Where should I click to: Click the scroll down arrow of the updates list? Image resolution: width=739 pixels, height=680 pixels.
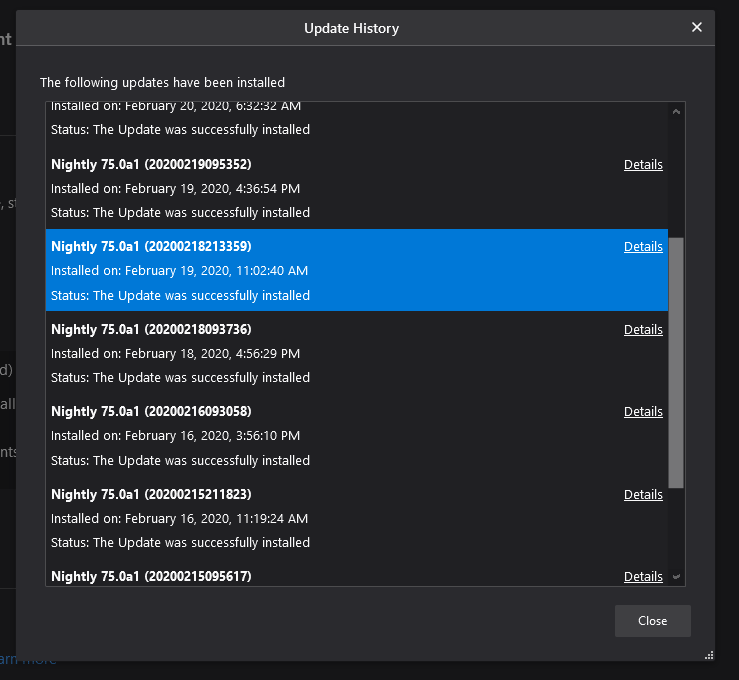[x=676, y=576]
